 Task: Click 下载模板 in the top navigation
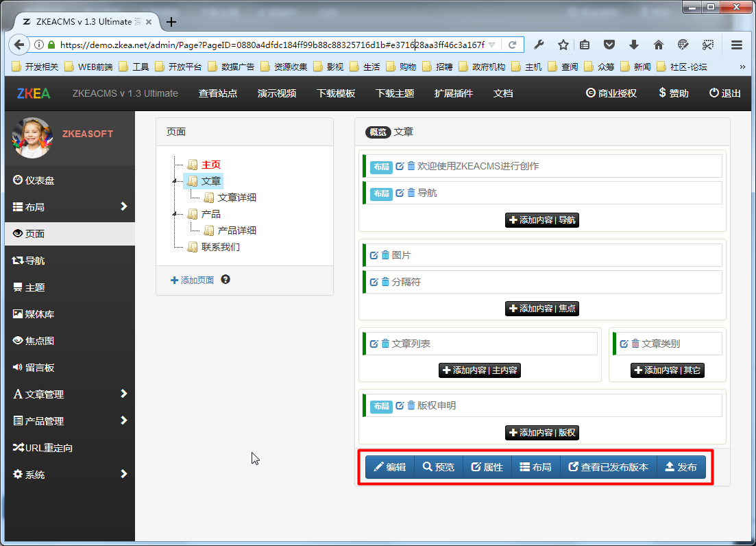pos(336,93)
